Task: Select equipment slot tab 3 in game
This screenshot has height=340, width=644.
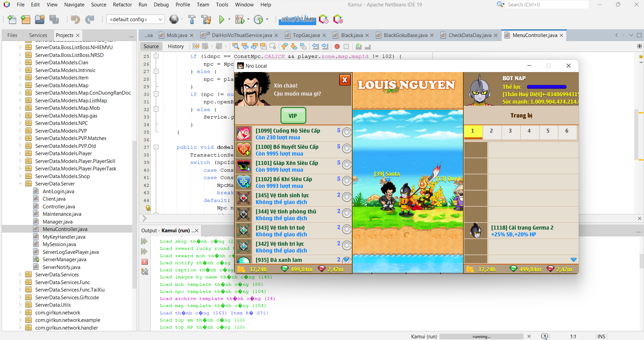Action: tap(510, 131)
